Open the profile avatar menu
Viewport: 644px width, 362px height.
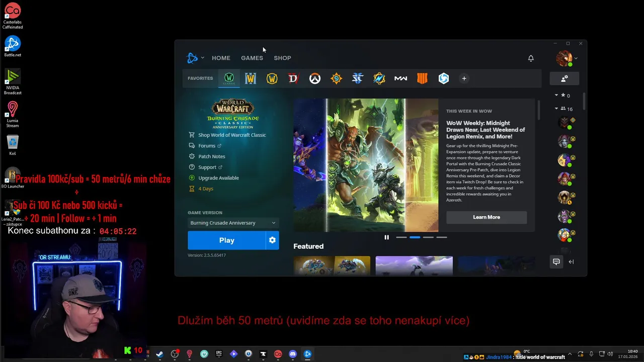tap(565, 58)
